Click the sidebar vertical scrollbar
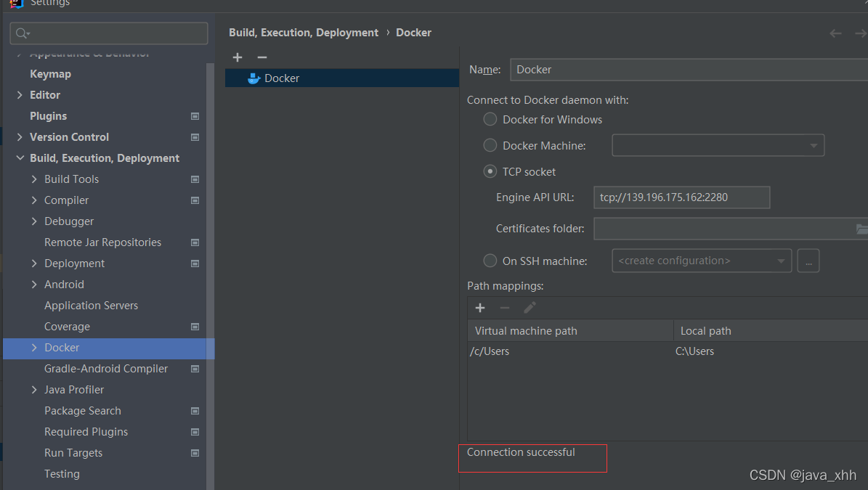This screenshot has width=868, height=490. tap(211, 277)
